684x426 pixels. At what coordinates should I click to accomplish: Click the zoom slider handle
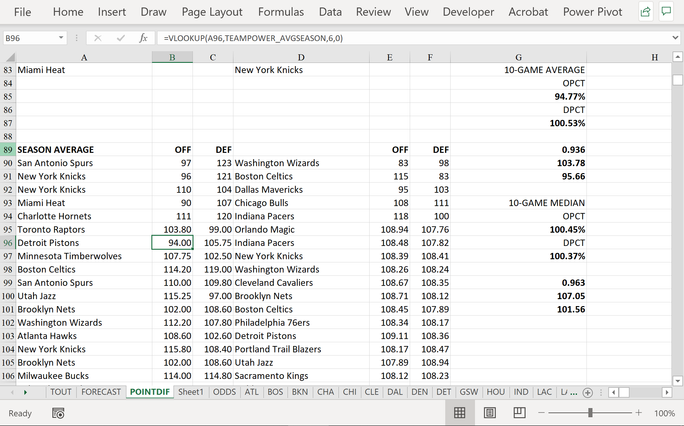coord(590,412)
